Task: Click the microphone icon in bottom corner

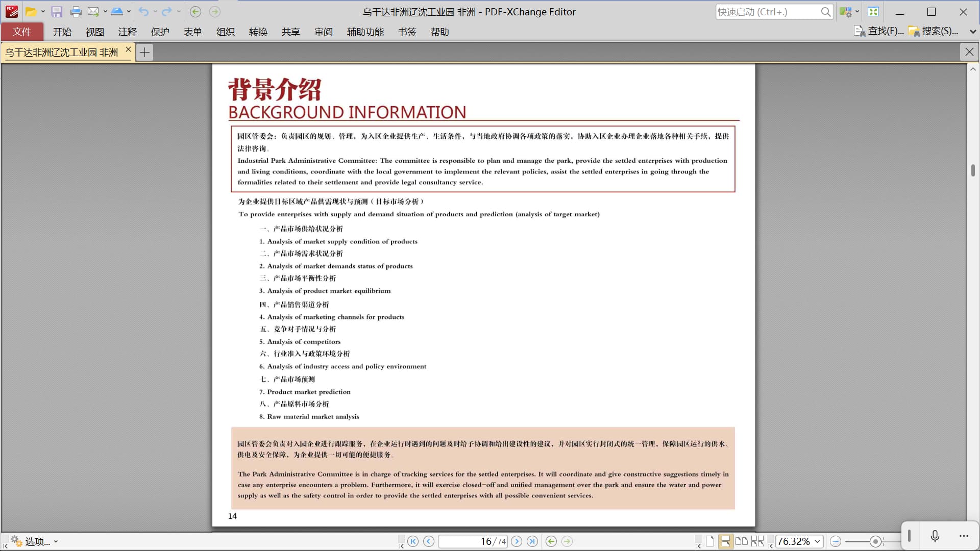Action: [x=935, y=536]
